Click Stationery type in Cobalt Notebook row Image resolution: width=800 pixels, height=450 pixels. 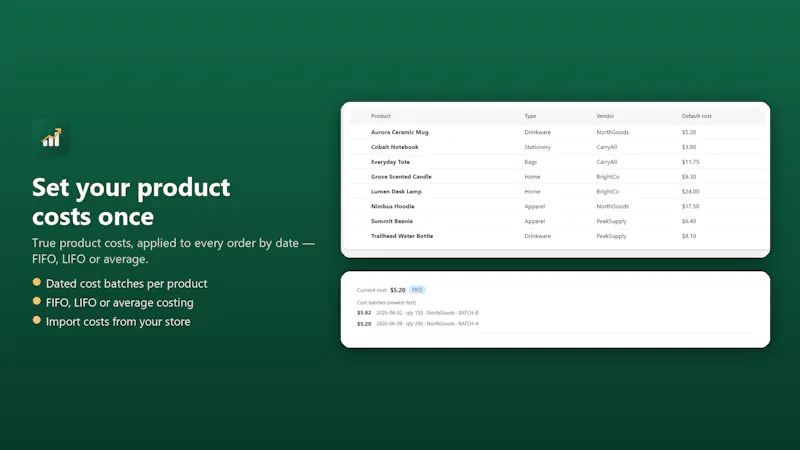(537, 147)
